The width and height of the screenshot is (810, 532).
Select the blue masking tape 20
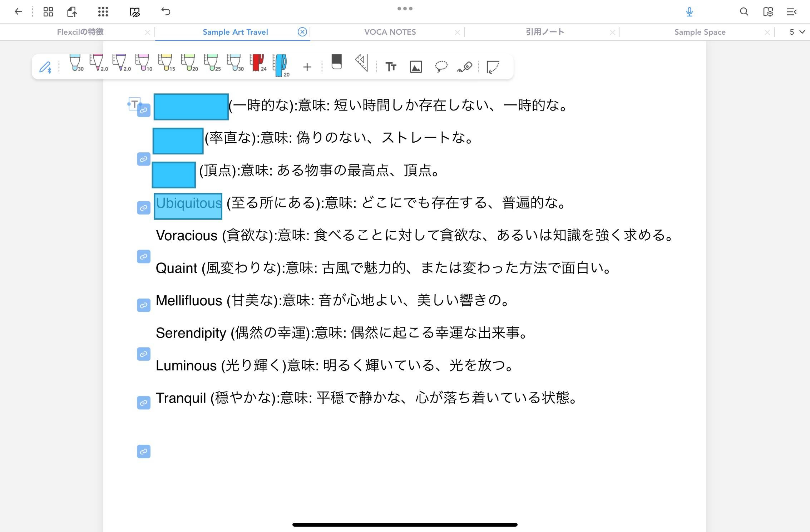[281, 65]
